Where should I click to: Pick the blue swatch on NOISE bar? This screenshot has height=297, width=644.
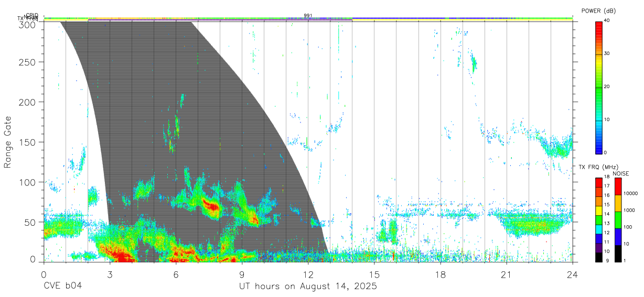click(x=618, y=237)
